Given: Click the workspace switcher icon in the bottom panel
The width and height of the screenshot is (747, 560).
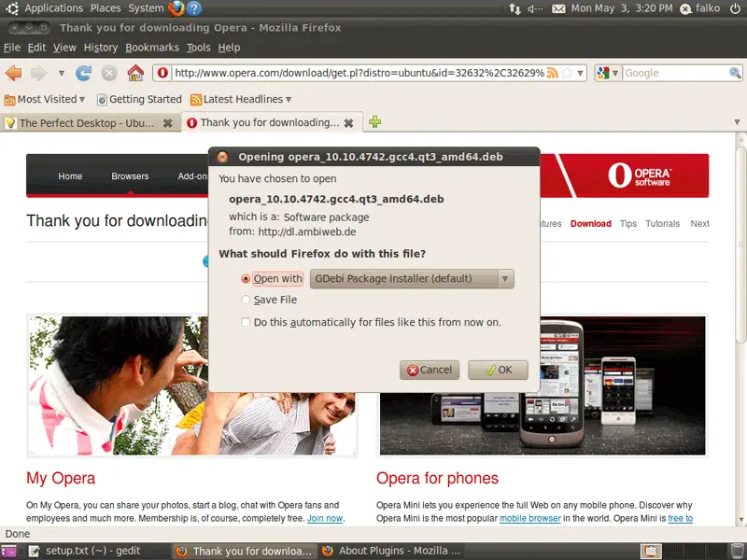Looking at the screenshot, I should (x=651, y=551).
